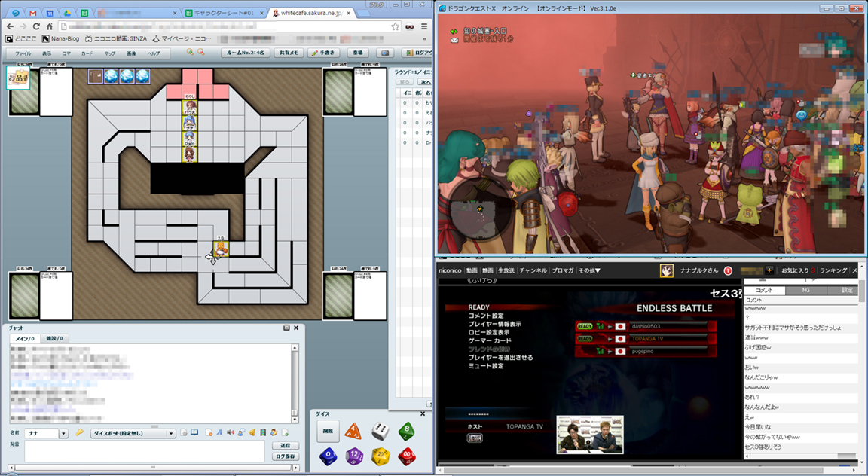
Task: Toggle the speaker sound icon in the chat toolbar
Action: 231,433
